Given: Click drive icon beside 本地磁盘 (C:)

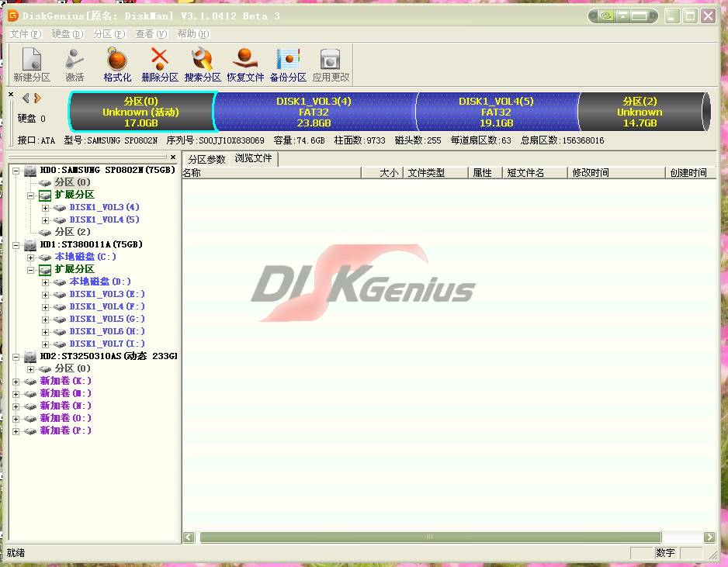Looking at the screenshot, I should click(x=45, y=257).
